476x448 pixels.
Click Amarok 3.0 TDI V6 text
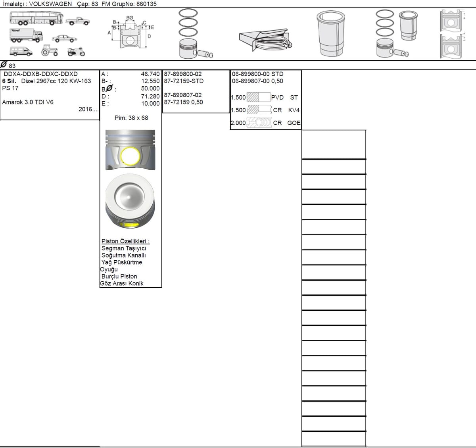point(28,102)
